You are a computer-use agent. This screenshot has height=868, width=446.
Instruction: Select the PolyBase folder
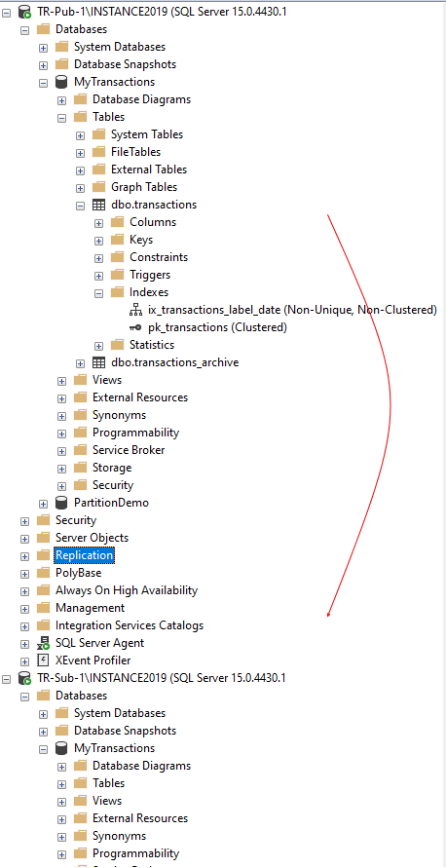pos(78,573)
